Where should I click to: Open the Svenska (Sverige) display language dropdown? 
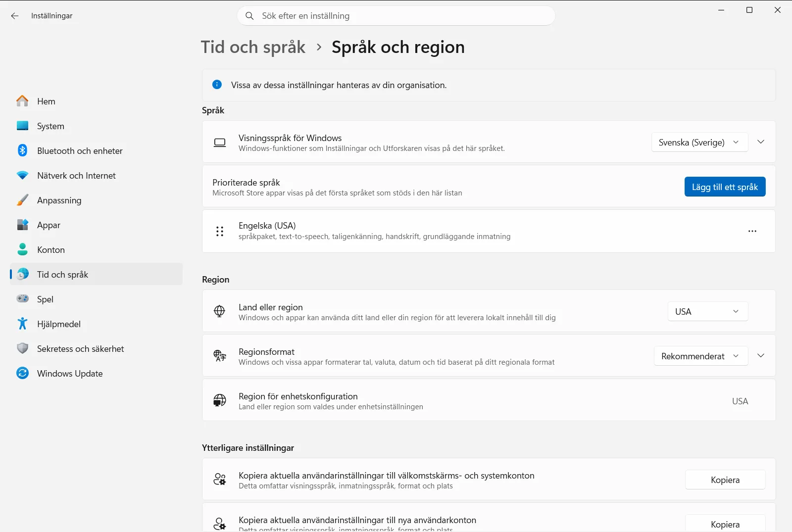tap(699, 142)
